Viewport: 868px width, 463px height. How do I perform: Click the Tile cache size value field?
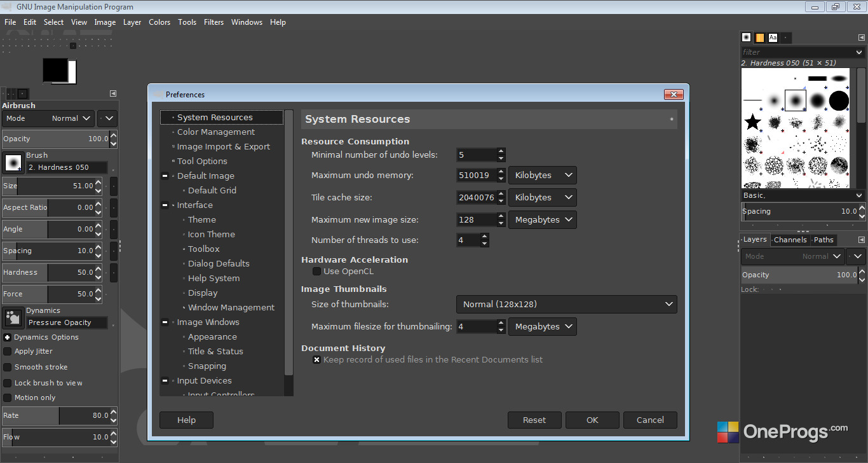pyautogui.click(x=477, y=198)
